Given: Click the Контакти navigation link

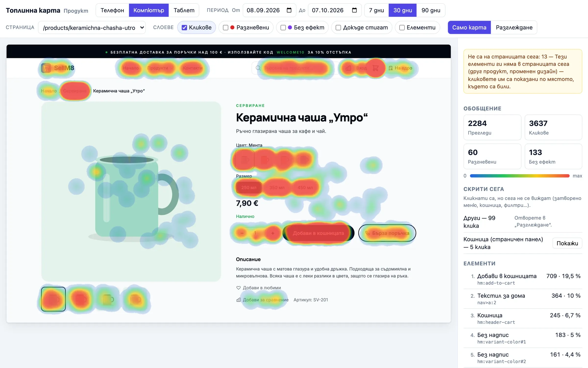Looking at the screenshot, I should (x=193, y=68).
